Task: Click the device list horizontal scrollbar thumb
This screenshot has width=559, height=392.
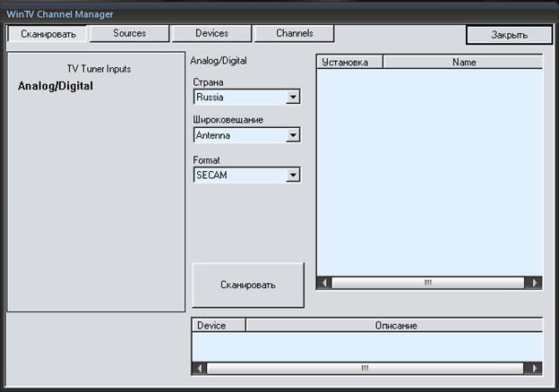Action: point(365,368)
